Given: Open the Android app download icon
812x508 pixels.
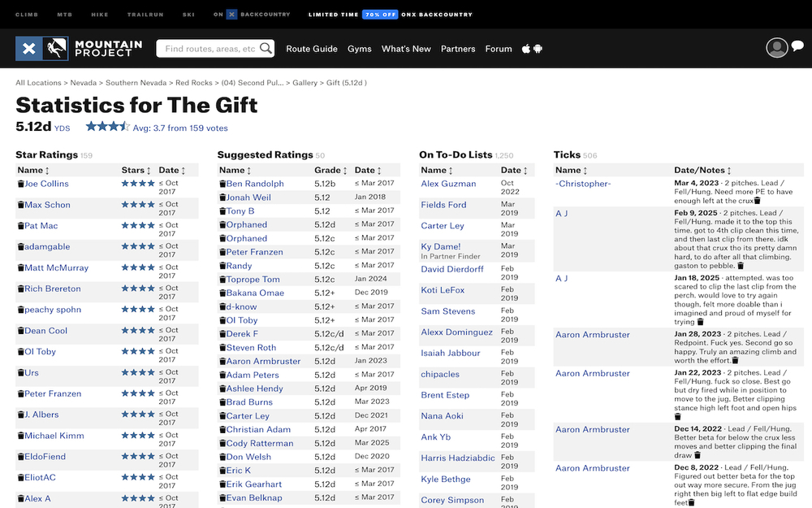Looking at the screenshot, I should click(x=538, y=49).
